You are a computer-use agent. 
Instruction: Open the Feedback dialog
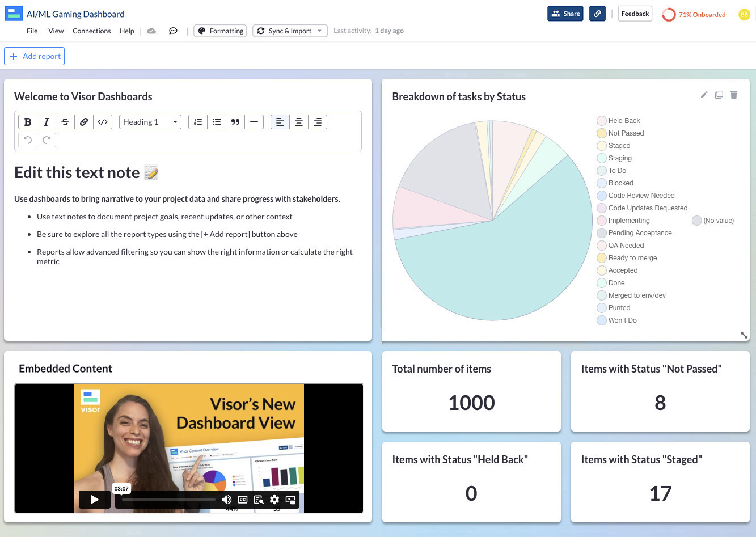click(x=635, y=13)
